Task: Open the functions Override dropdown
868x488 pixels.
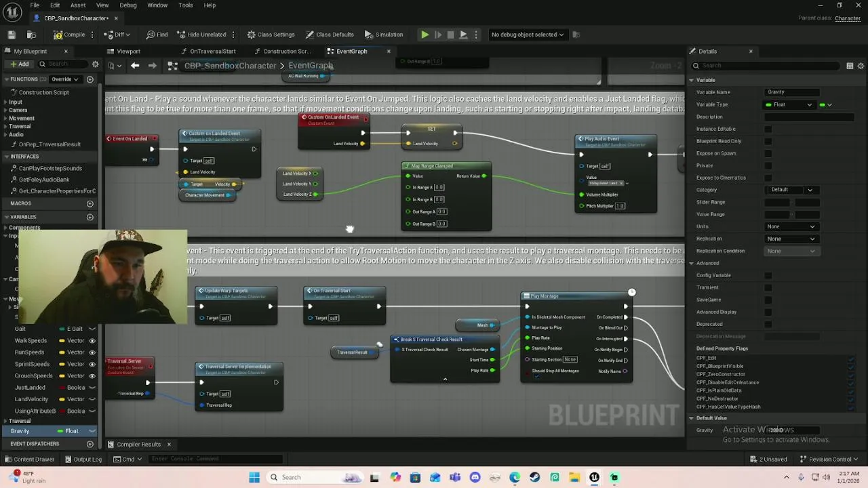Action: click(x=66, y=79)
